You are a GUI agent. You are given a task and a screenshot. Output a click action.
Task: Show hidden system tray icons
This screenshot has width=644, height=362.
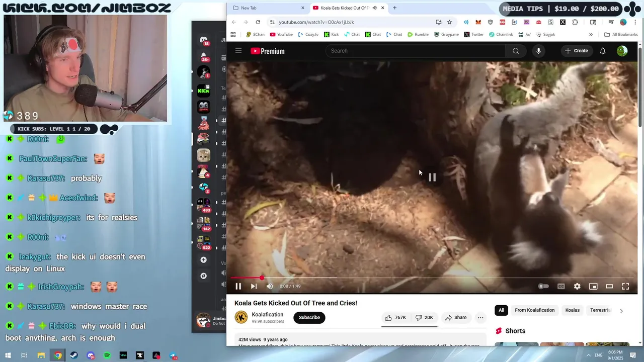[588, 355]
